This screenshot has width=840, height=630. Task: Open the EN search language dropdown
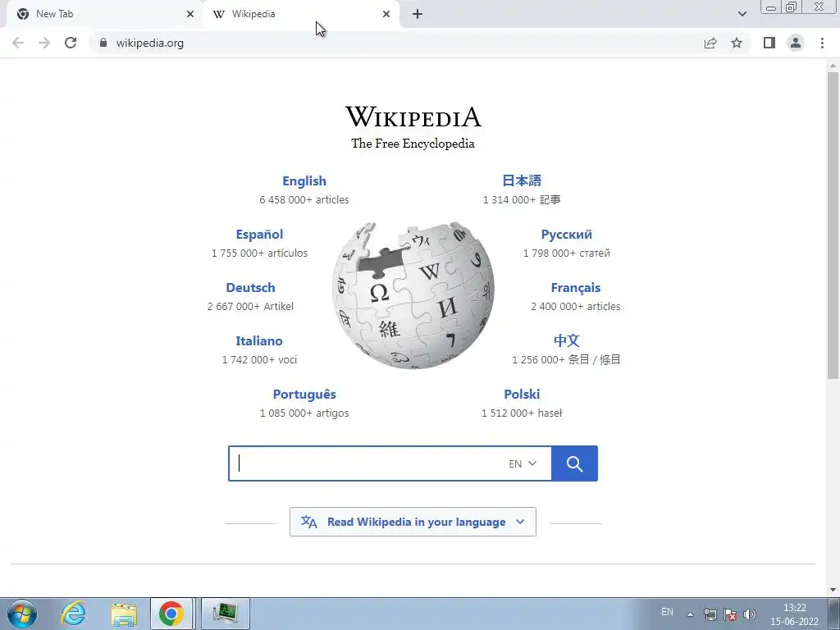coord(523,463)
